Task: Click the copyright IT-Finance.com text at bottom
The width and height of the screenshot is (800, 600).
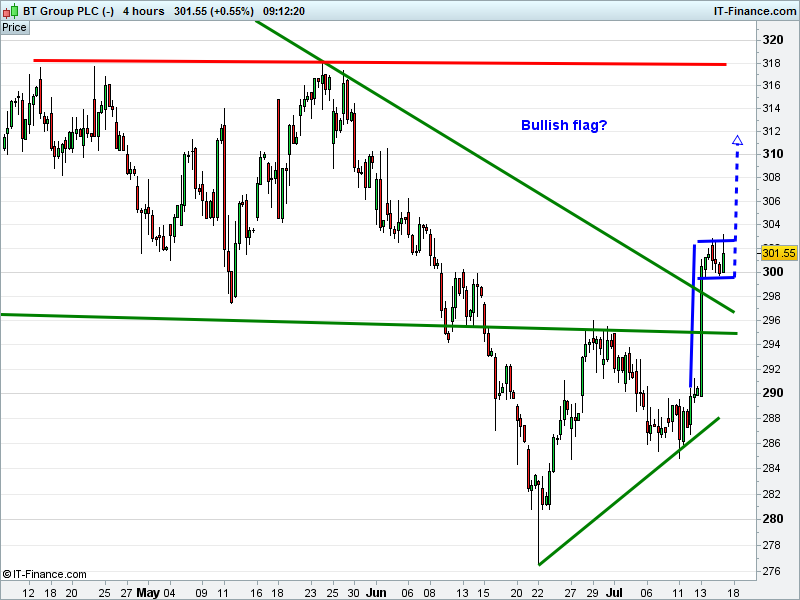Action: point(44,574)
